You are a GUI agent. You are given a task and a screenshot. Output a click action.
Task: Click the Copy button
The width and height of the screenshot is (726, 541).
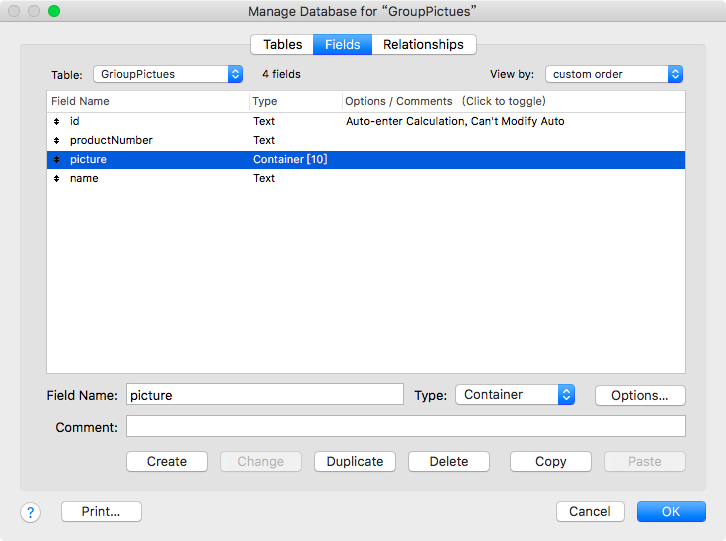click(551, 462)
